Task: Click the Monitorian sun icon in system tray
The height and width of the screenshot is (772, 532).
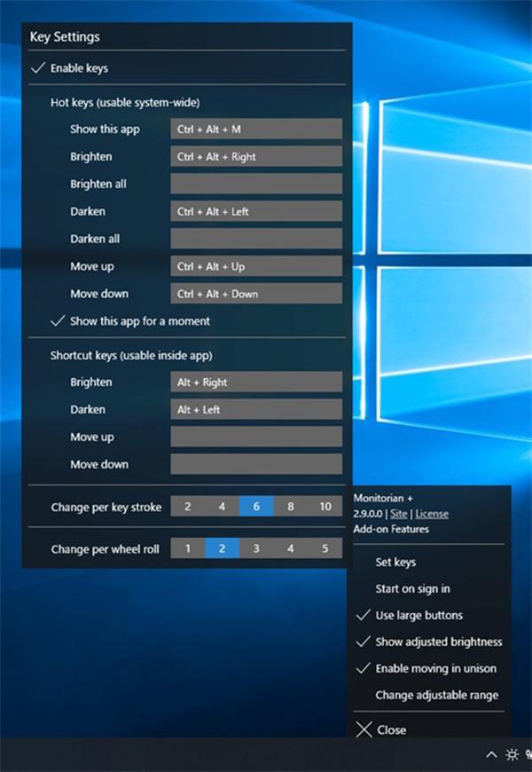Action: coord(512,754)
